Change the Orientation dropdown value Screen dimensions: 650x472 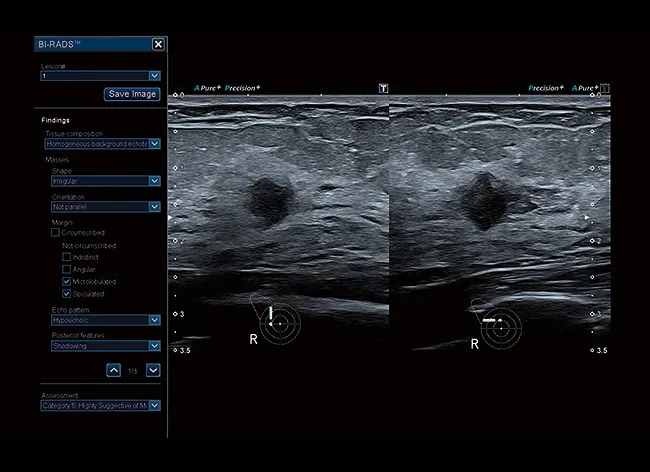(154, 207)
